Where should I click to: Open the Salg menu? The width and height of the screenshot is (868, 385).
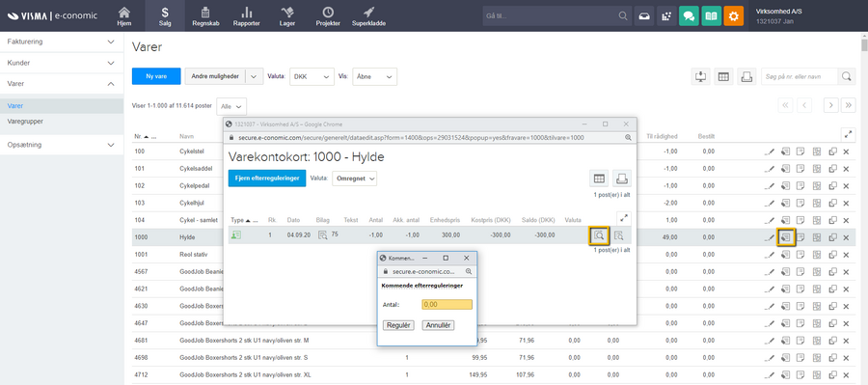click(x=165, y=16)
